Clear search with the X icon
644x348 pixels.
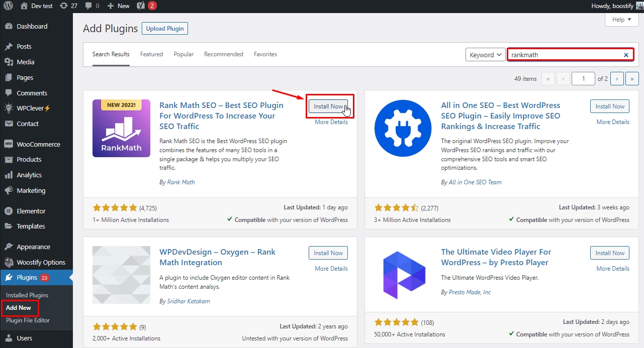[x=626, y=55]
